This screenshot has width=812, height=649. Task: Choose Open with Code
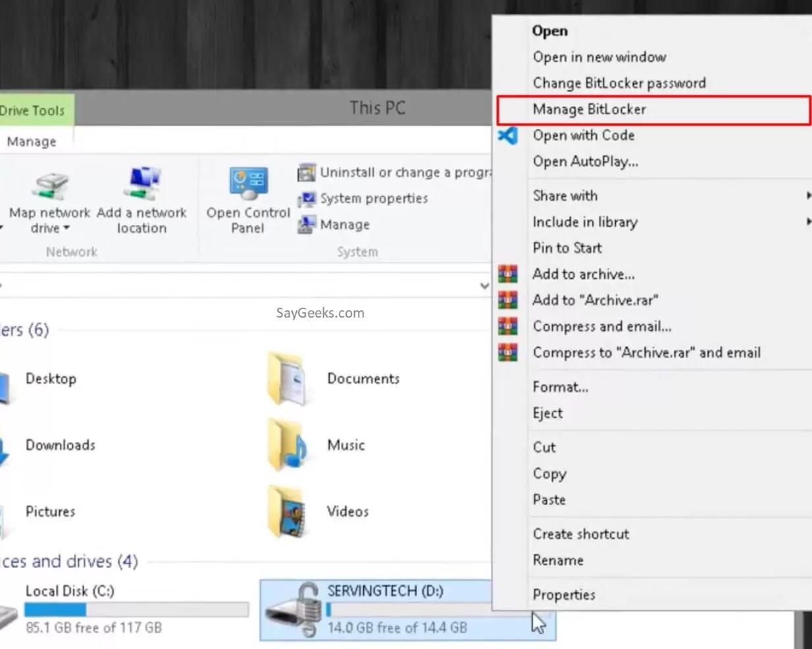[x=584, y=135]
